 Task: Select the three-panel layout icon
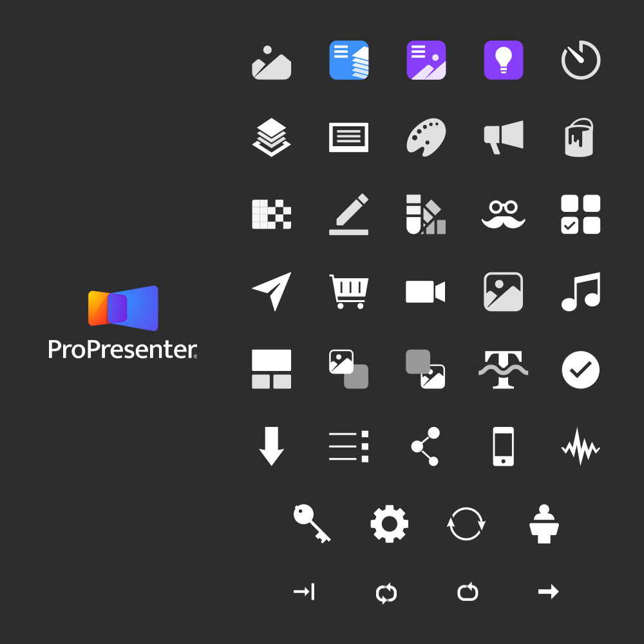272,369
